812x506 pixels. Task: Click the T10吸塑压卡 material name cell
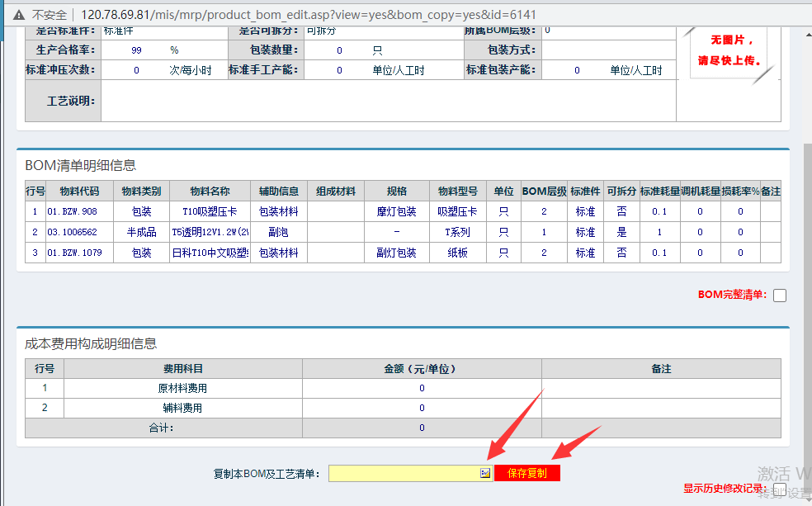pos(209,211)
